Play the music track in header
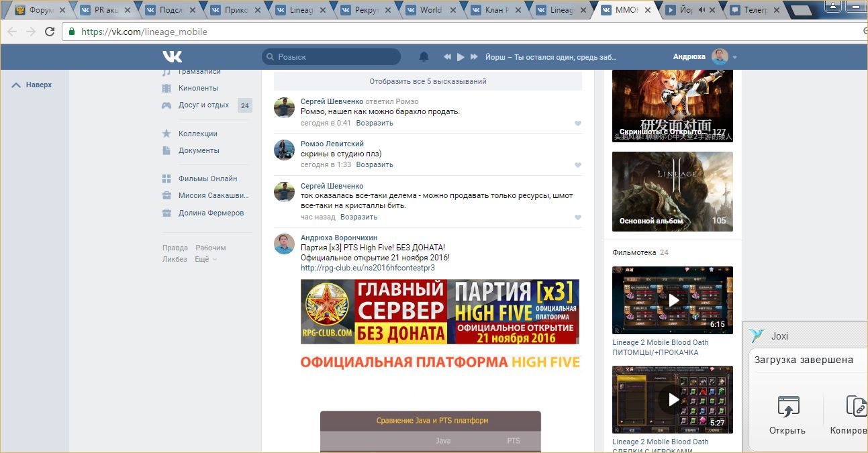Viewport: 868px width, 453px height. (461, 57)
